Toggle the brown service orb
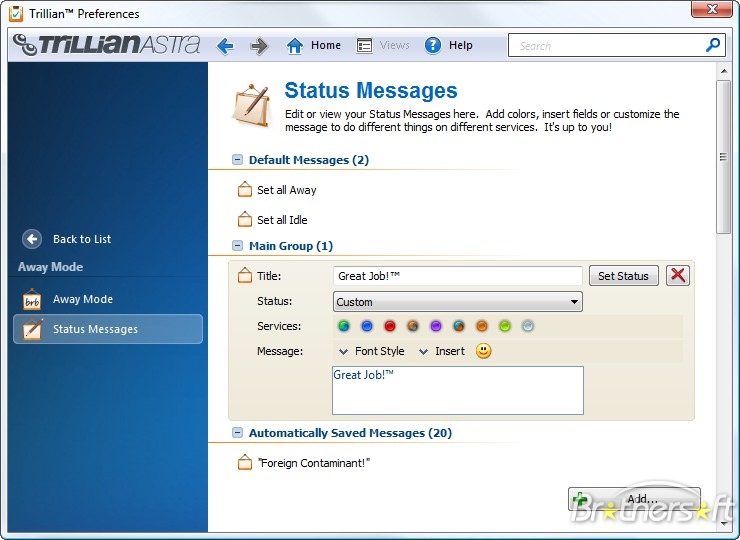Viewport: 740px width, 540px height. 413,326
